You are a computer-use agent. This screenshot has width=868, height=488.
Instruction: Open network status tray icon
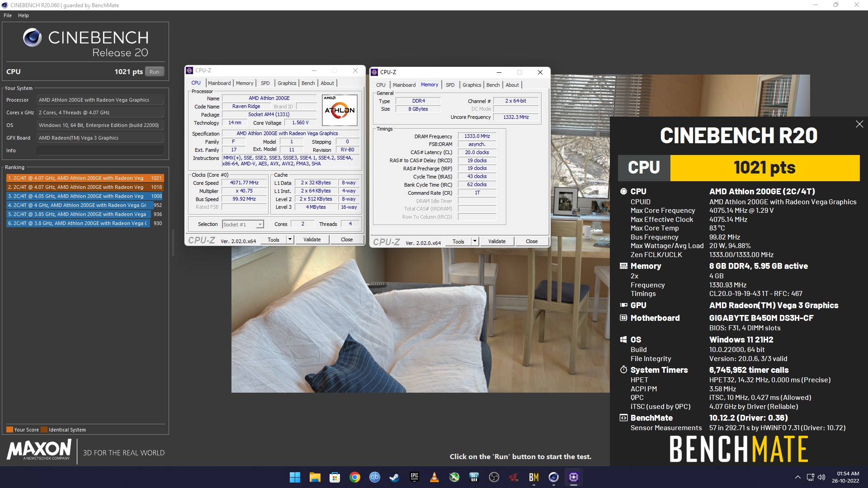coord(810,477)
